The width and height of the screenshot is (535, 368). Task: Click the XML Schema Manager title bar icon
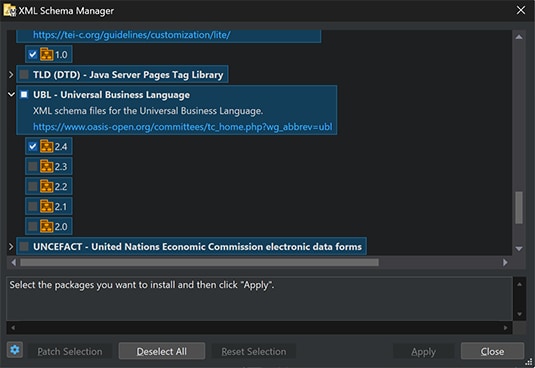10,10
